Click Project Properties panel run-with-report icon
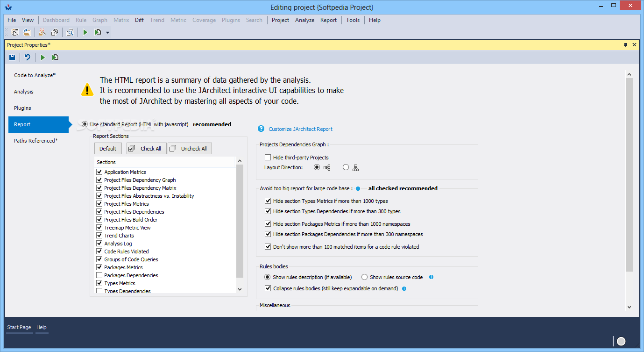Viewport: 644px width, 352px height. click(55, 57)
